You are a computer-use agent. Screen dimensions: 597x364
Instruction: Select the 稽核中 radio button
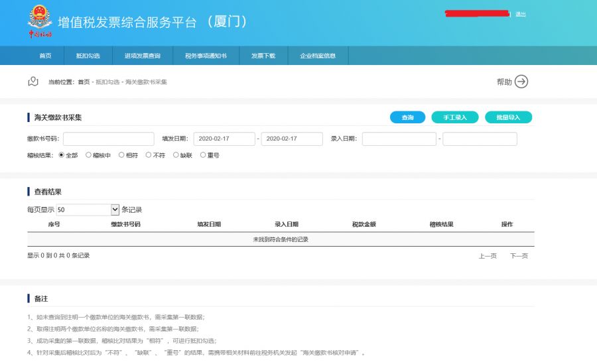pos(88,155)
